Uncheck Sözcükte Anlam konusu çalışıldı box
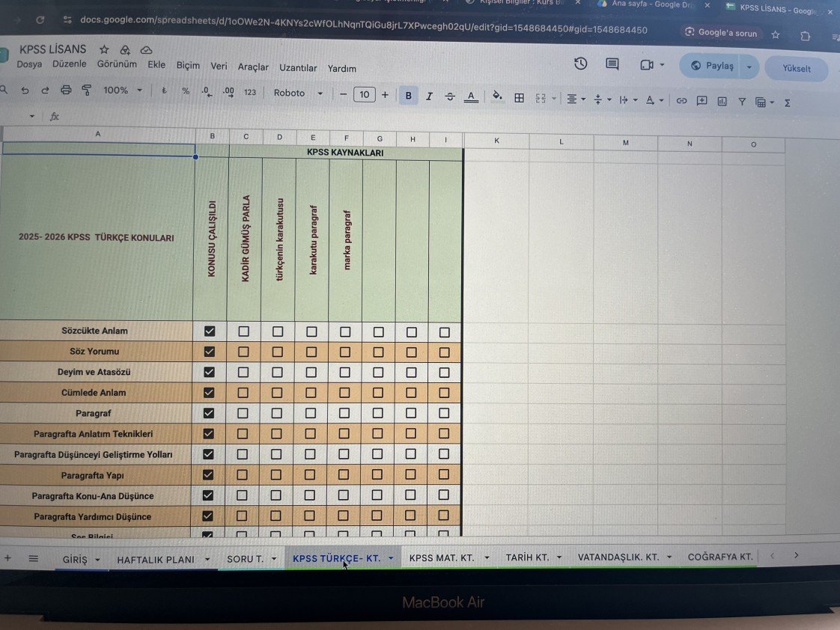The width and height of the screenshot is (840, 630). pos(210,331)
